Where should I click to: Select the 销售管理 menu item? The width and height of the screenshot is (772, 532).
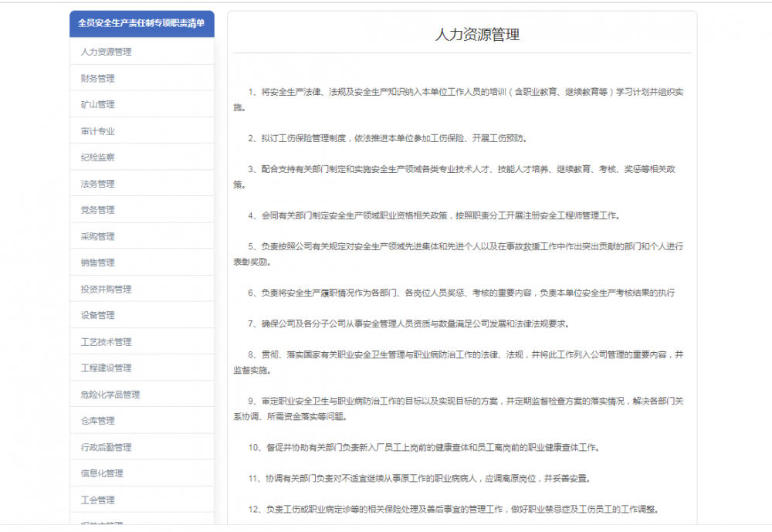[x=142, y=263]
